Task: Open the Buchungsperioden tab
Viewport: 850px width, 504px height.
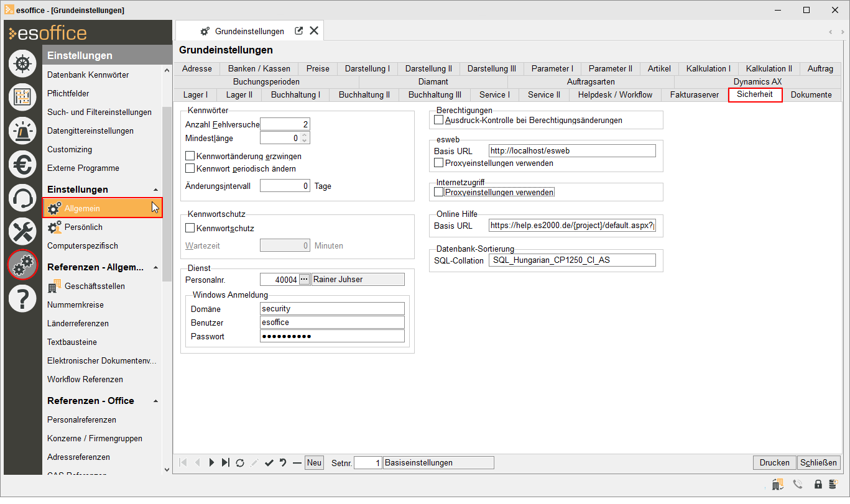Action: [x=266, y=81]
